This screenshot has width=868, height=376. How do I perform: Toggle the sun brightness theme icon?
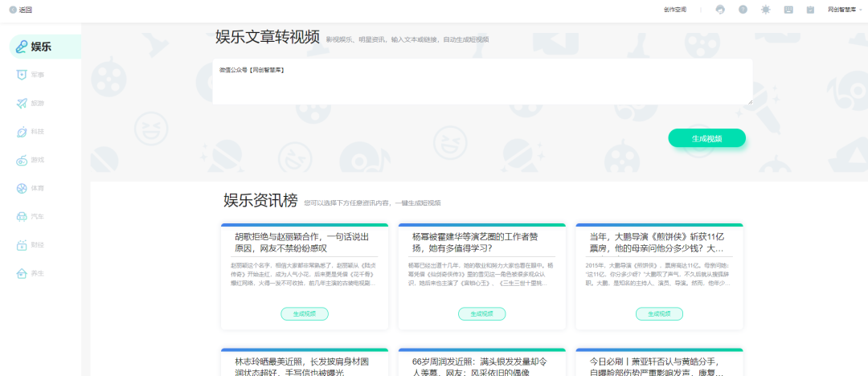(x=765, y=10)
